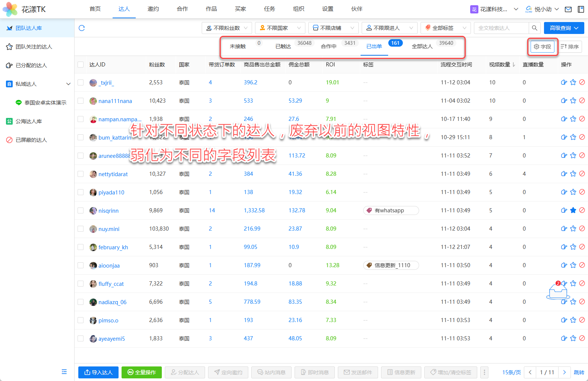Select the checkbox for ayeayemi5 row
Image resolution: width=588 pixels, height=381 pixels.
click(x=81, y=338)
